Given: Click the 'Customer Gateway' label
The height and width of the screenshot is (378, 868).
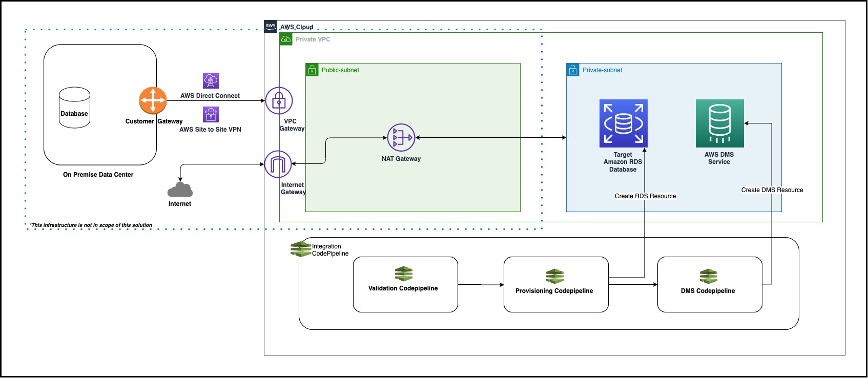Looking at the screenshot, I should [154, 121].
